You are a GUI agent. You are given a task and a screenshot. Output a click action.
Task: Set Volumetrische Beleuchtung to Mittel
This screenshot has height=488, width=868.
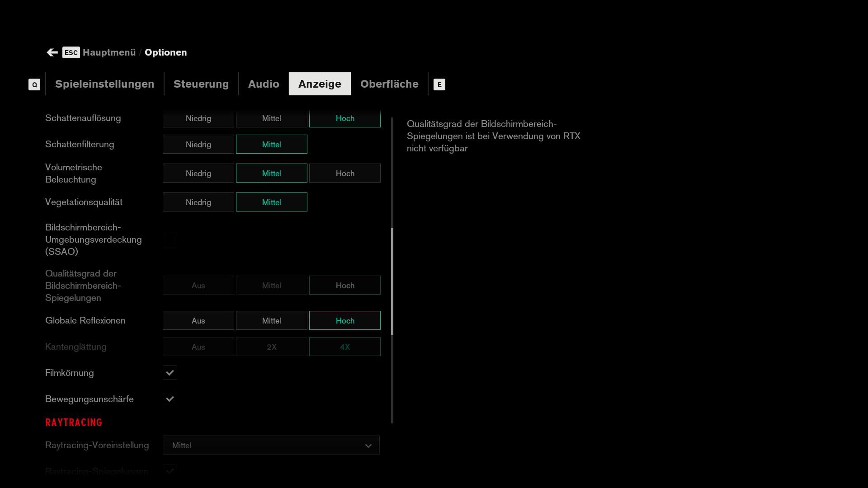tap(272, 174)
